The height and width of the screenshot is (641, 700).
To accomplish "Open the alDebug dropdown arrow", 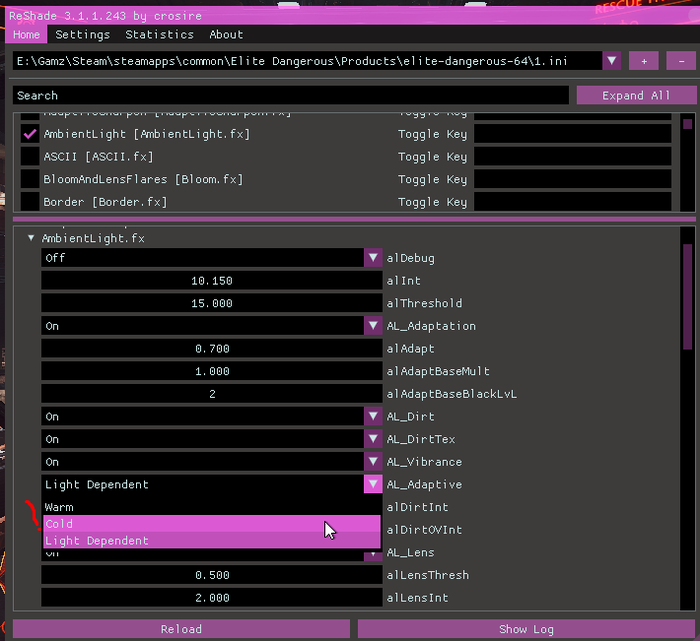I will tap(373, 258).
